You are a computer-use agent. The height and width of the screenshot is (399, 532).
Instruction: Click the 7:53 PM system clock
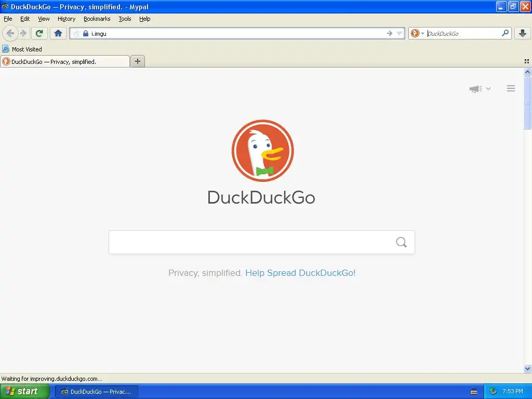tap(513, 391)
